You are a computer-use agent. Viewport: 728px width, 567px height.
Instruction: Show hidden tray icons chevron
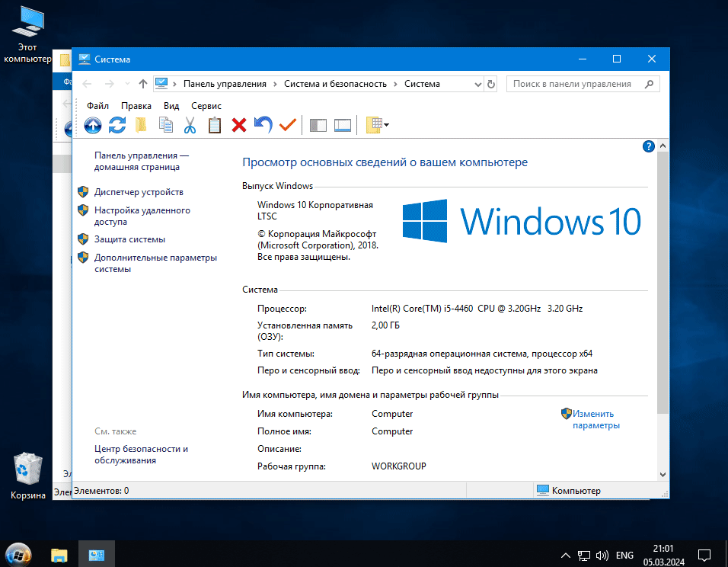pos(566,556)
